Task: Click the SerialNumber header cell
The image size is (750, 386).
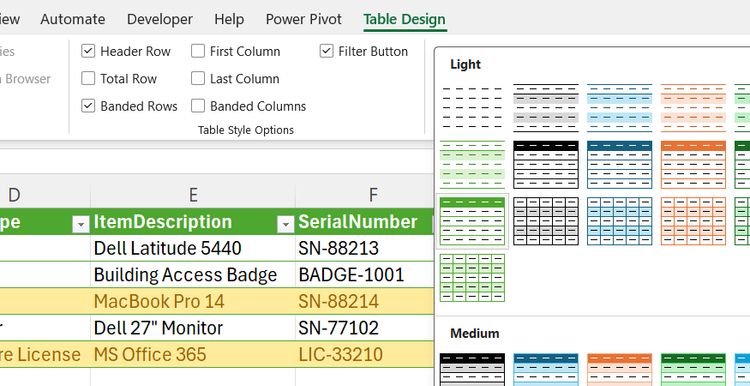Action: [x=365, y=221]
